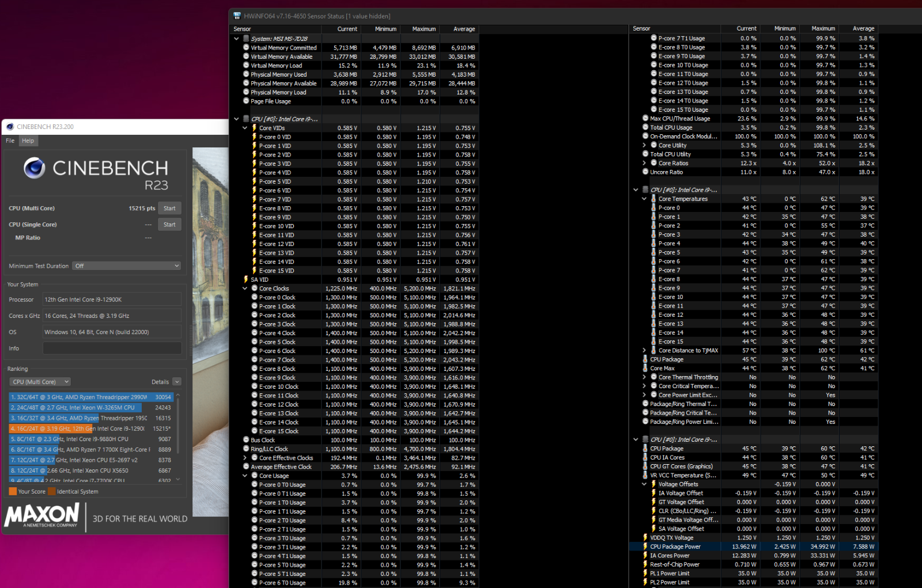Click the Core Temperatures thermometer icon
Screen dimensions: 922x588
653,199
